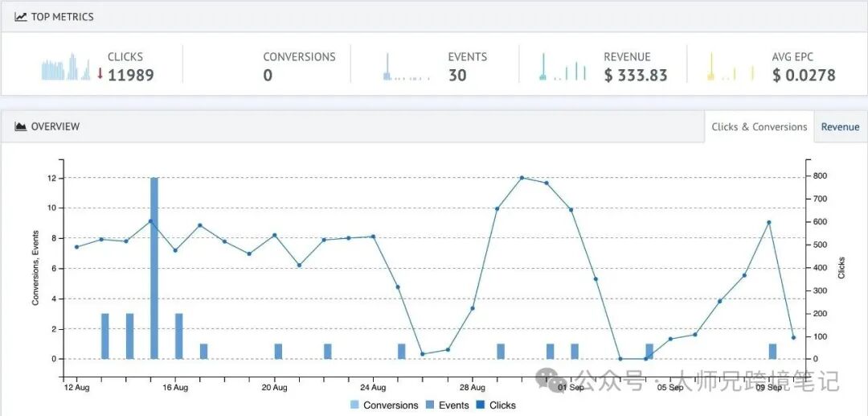Click the peak clicks point near 800
Screen dimensions: 868x416
click(522, 178)
